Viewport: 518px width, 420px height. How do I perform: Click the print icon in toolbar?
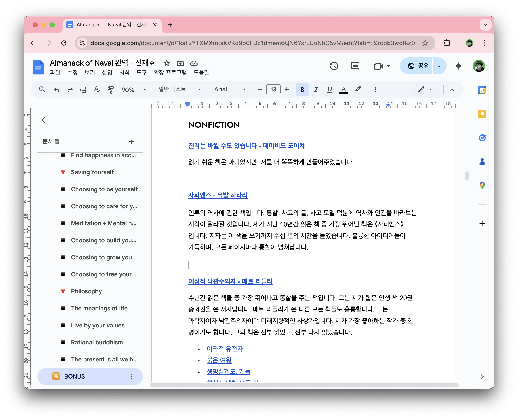coord(83,90)
